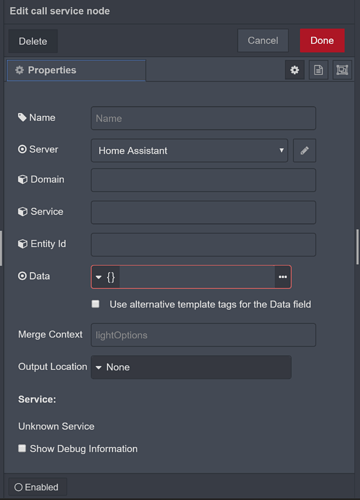
Task: Open node description document icon
Action: 318,70
